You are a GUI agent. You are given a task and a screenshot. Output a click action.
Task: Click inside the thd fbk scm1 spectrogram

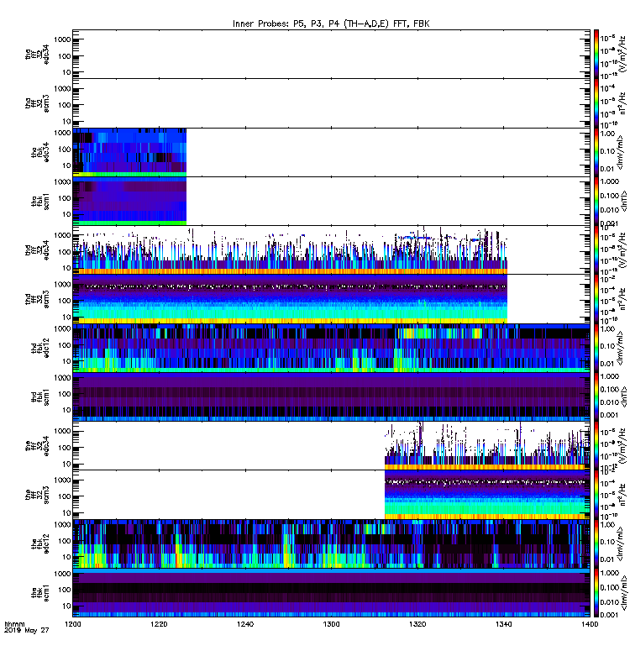pyautogui.click(x=331, y=396)
